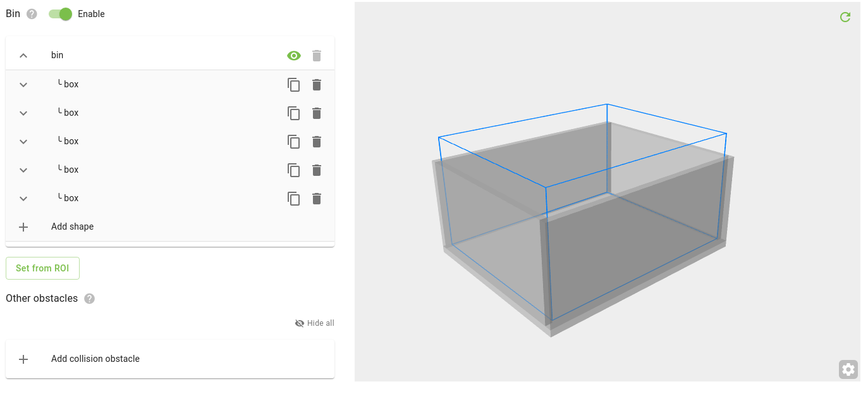
Task: Add a new shape to the bin
Action: click(72, 226)
